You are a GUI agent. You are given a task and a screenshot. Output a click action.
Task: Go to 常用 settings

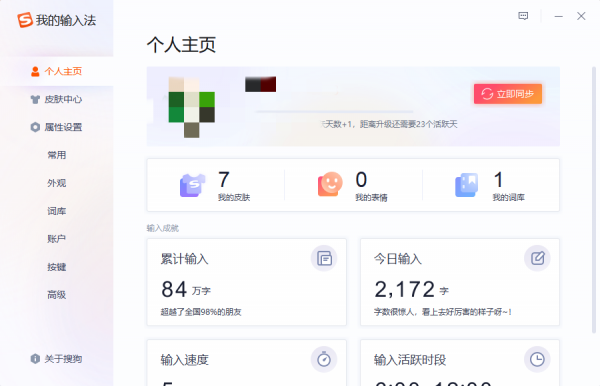click(57, 155)
